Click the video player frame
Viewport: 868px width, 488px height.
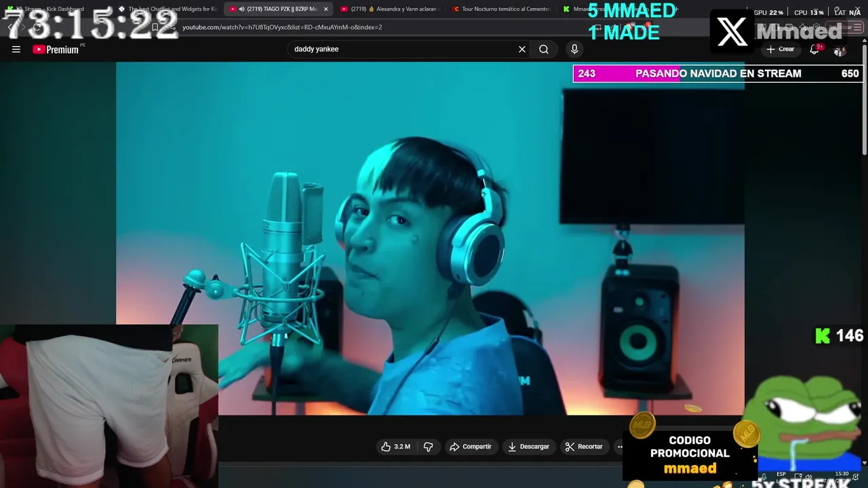click(430, 238)
